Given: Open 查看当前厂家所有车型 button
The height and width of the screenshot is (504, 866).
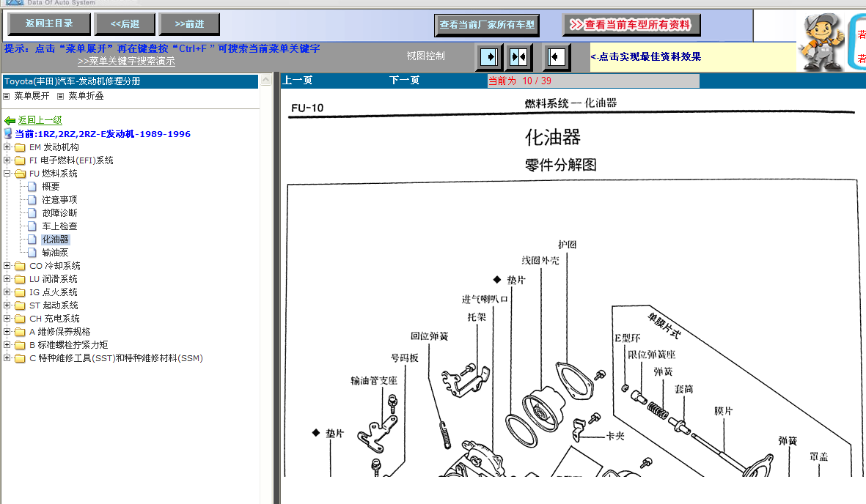Looking at the screenshot, I should pos(487,25).
